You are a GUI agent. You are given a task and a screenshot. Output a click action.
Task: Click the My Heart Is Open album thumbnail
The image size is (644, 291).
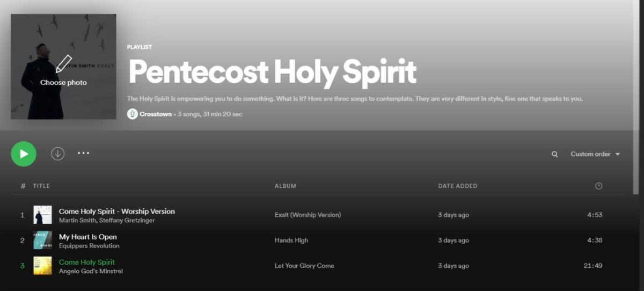coord(43,240)
